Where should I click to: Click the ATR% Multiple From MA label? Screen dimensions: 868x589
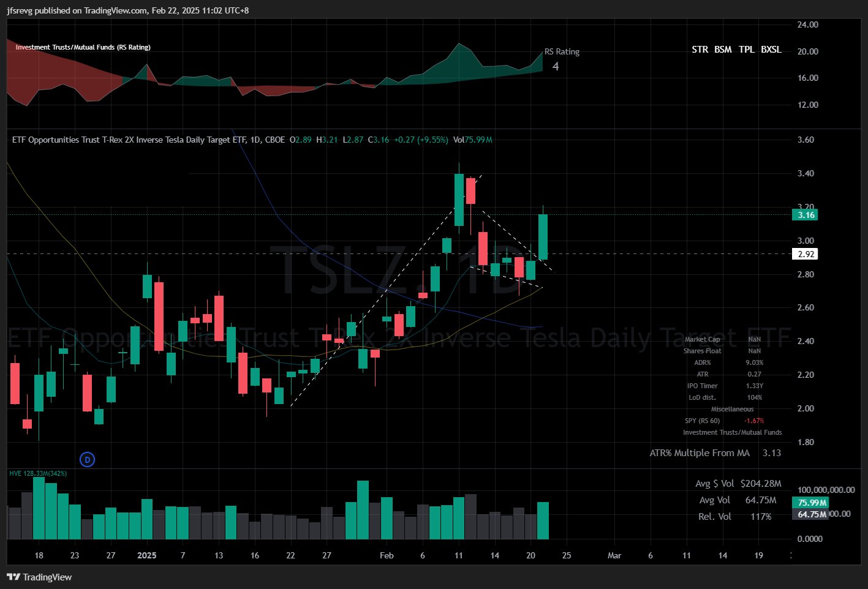pos(700,453)
